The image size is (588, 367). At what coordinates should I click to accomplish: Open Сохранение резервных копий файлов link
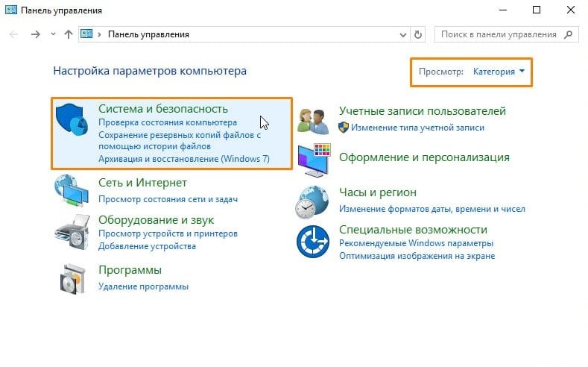(180, 140)
